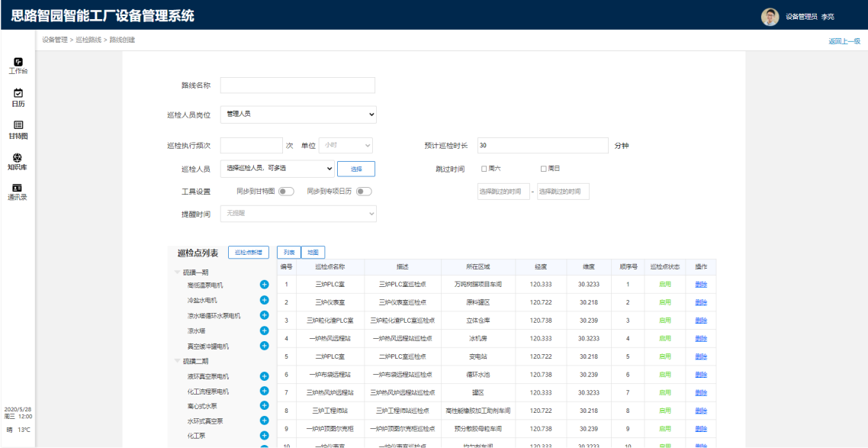Click 返回上一级 link

(844, 41)
